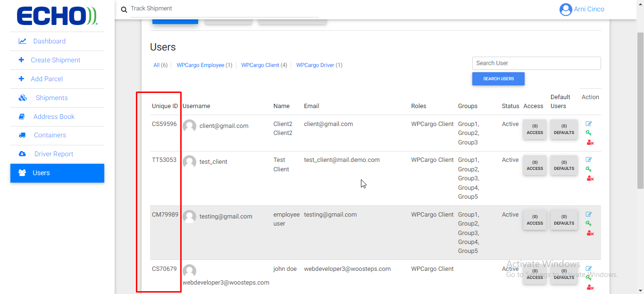The image size is (644, 294).
Task: Open Address Book in the sidebar
Action: (x=57, y=117)
